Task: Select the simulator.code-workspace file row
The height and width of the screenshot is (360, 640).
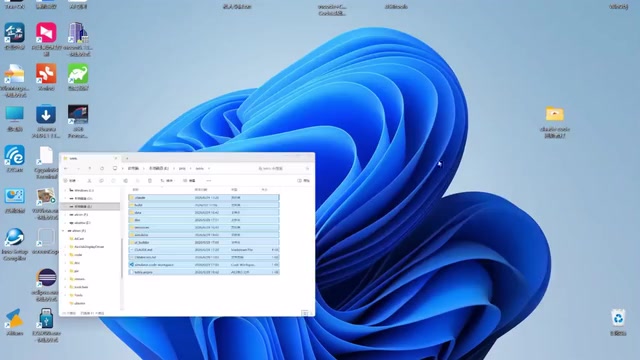Action: pyautogui.click(x=204, y=264)
